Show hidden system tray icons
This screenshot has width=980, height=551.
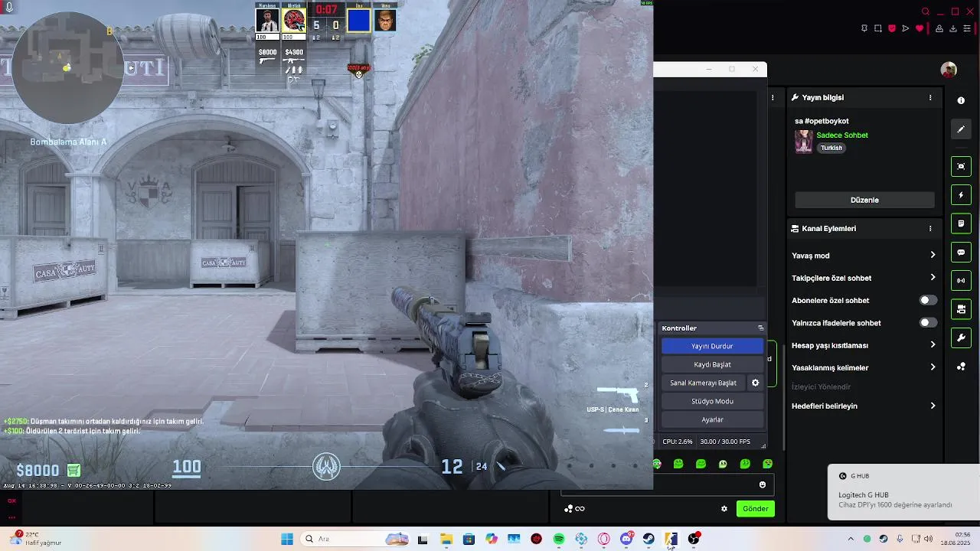click(x=850, y=540)
